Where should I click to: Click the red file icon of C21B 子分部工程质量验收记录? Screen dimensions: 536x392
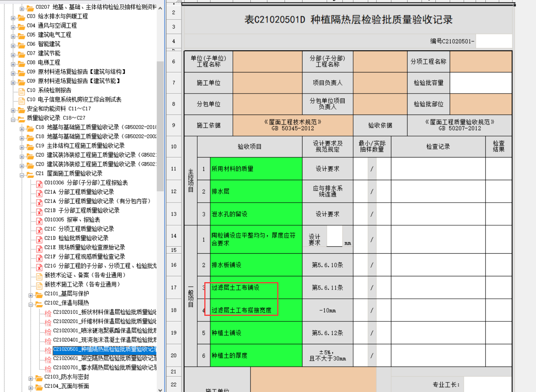click(x=39, y=211)
